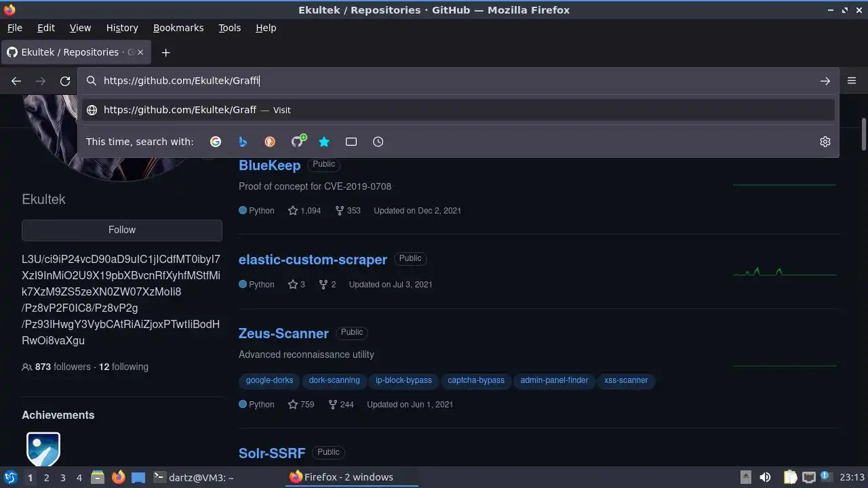
Task: Open the BlueKeep repository link
Action: (269, 165)
